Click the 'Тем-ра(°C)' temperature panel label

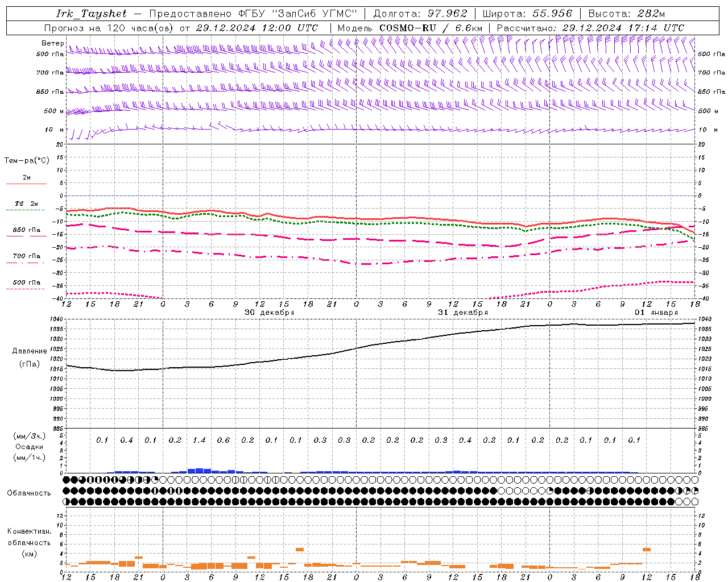pos(27,160)
